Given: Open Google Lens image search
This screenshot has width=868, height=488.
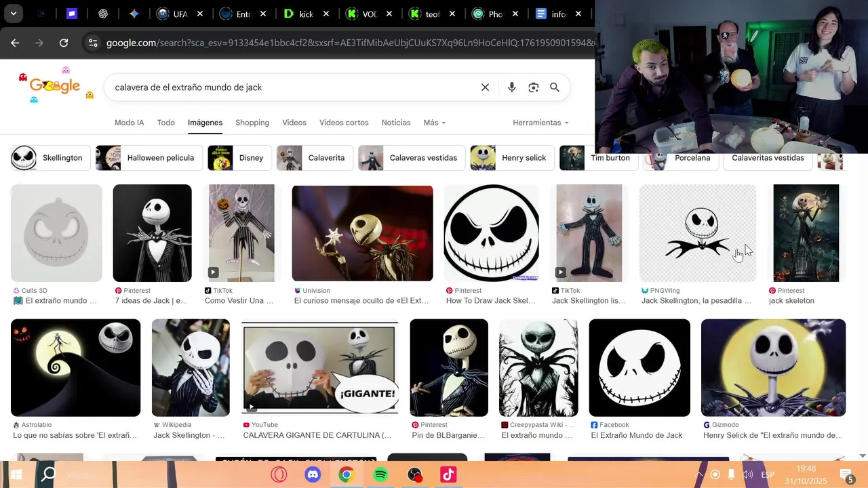Looking at the screenshot, I should pos(534,87).
